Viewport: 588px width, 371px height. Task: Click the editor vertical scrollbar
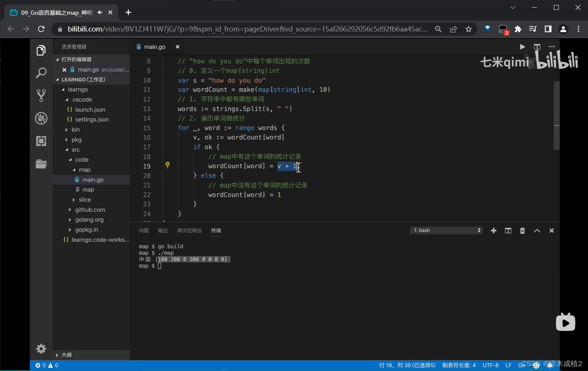[557, 116]
